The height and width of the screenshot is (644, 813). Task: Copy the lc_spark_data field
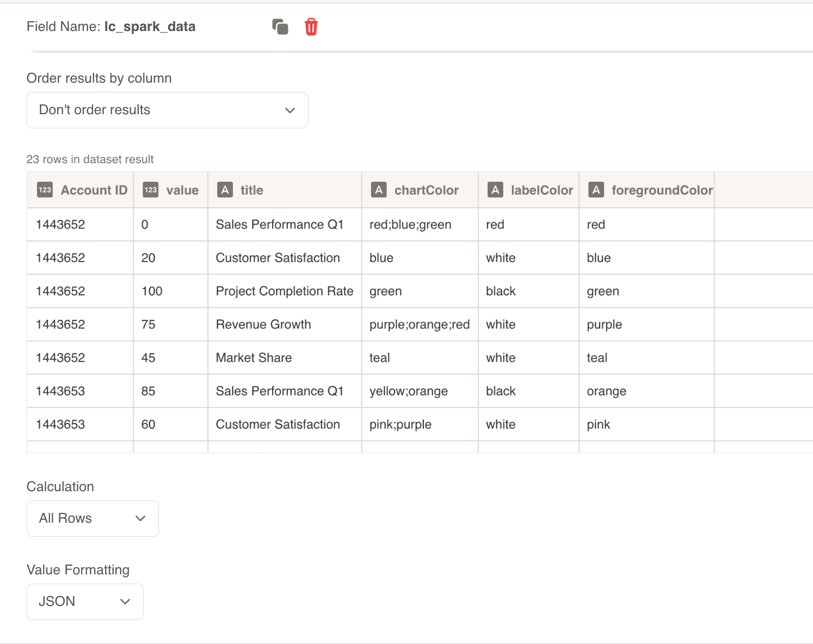(280, 27)
